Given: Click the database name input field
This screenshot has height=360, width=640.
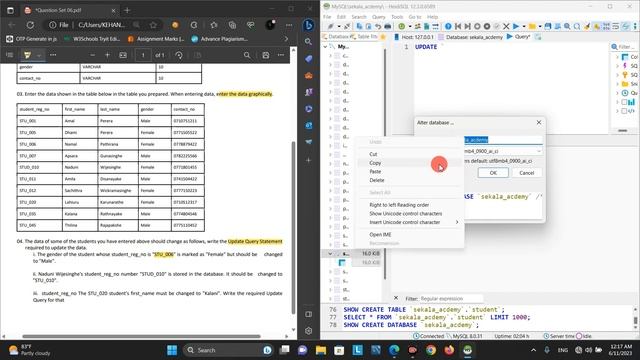Looking at the screenshot, I should [x=504, y=140].
